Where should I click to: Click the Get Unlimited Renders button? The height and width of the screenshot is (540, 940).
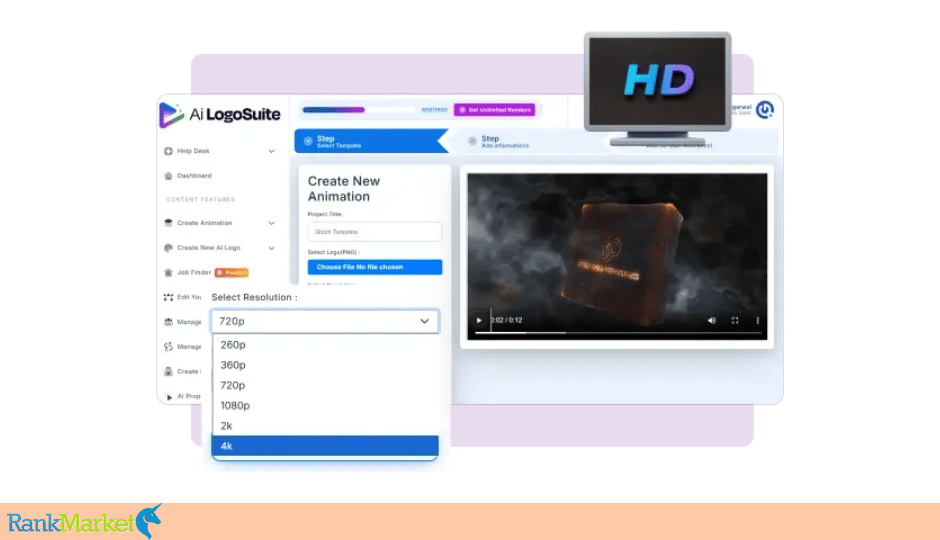(495, 110)
